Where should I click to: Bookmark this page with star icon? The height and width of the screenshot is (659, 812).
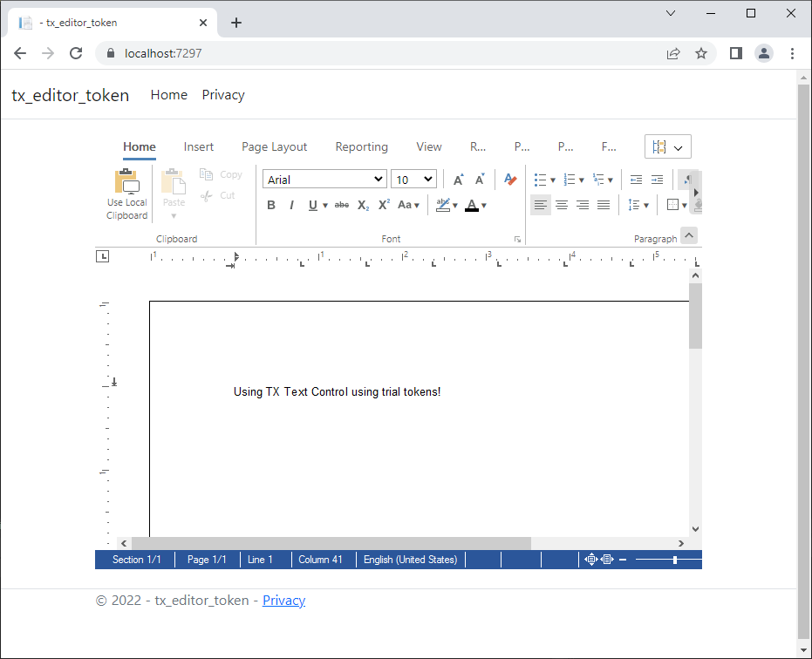click(701, 53)
